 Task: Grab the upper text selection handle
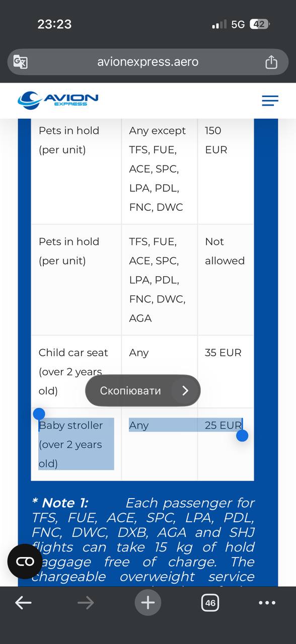(x=39, y=414)
